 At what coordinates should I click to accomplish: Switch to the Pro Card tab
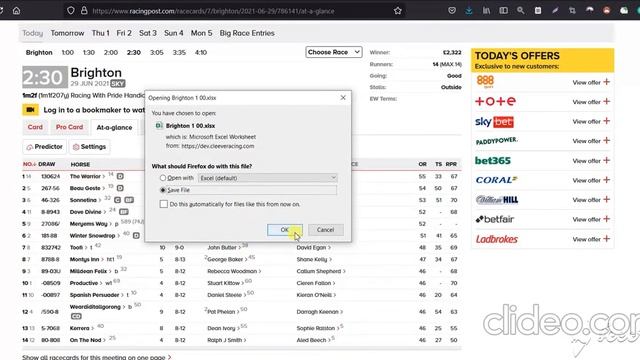pos(69,127)
